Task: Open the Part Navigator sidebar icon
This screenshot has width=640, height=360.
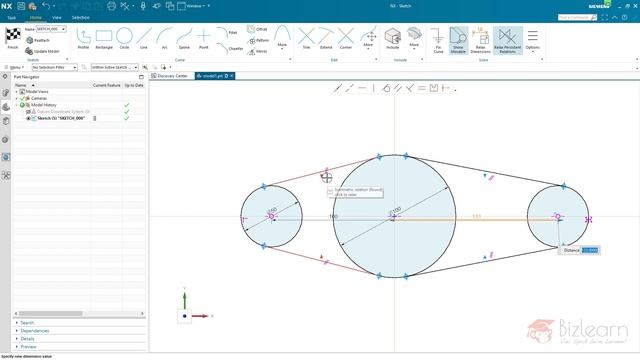Action: [x=5, y=107]
